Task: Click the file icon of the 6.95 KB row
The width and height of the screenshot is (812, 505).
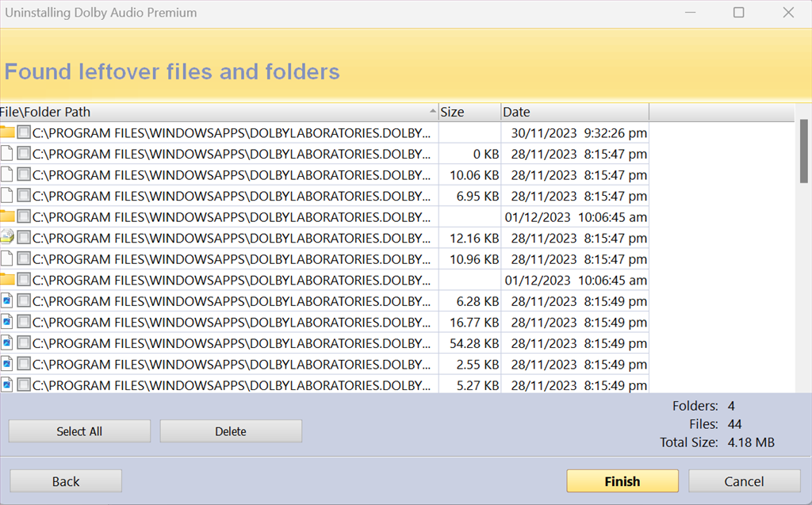Action: point(6,195)
